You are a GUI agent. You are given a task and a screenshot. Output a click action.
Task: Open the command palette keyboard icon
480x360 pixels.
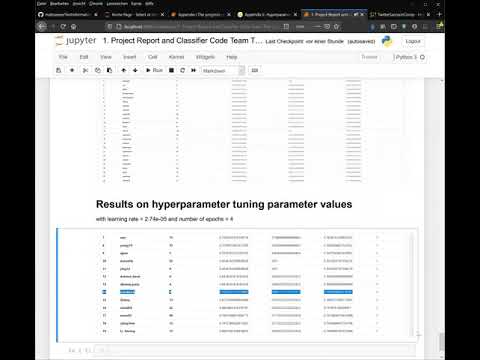tap(255, 70)
